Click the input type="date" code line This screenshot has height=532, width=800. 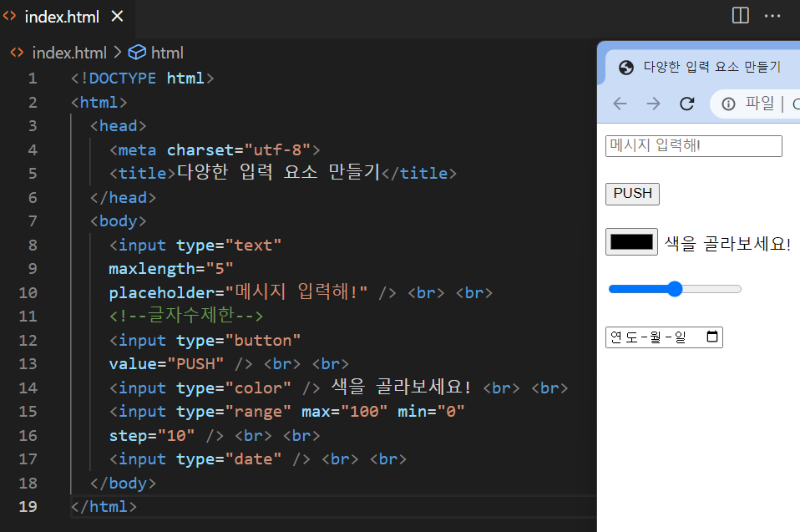click(x=258, y=459)
